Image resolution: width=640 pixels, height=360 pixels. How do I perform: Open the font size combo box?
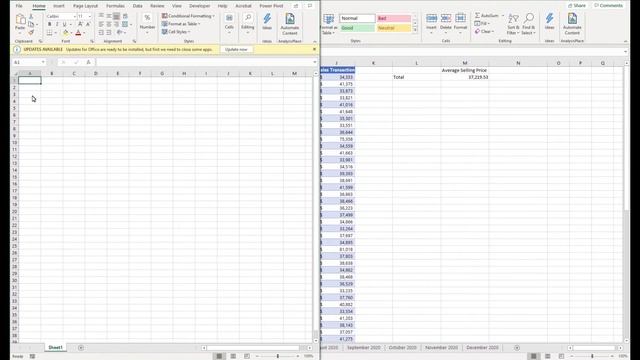(x=85, y=16)
